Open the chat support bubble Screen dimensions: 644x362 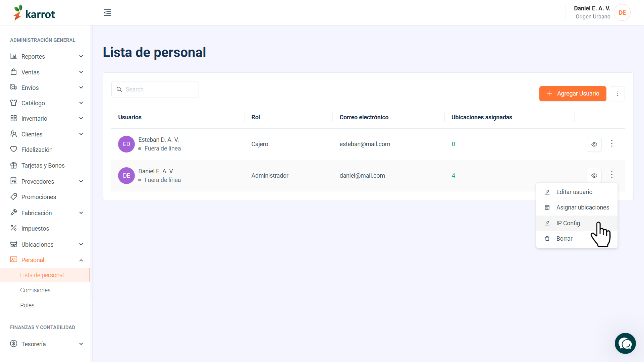625,343
